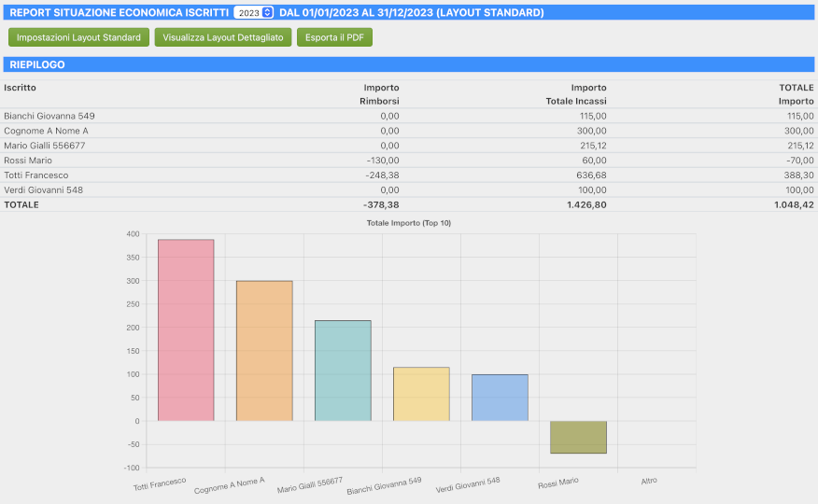Screen dimensions: 818x504
Task: Click the RIEPILOGO section header
Action: (x=36, y=65)
